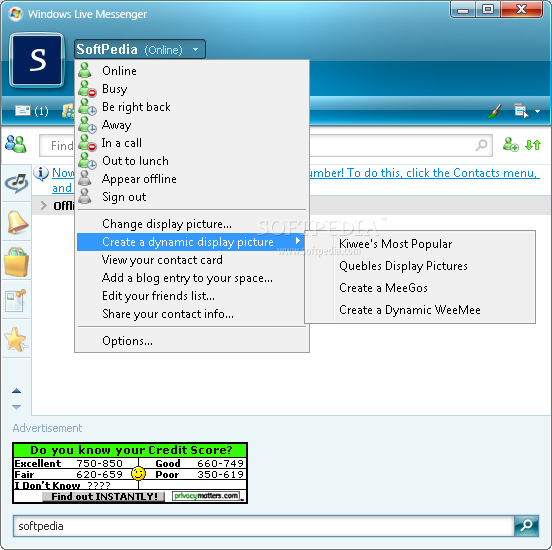Click the add a contact icon
The height and width of the screenshot is (550, 552).
510,144
